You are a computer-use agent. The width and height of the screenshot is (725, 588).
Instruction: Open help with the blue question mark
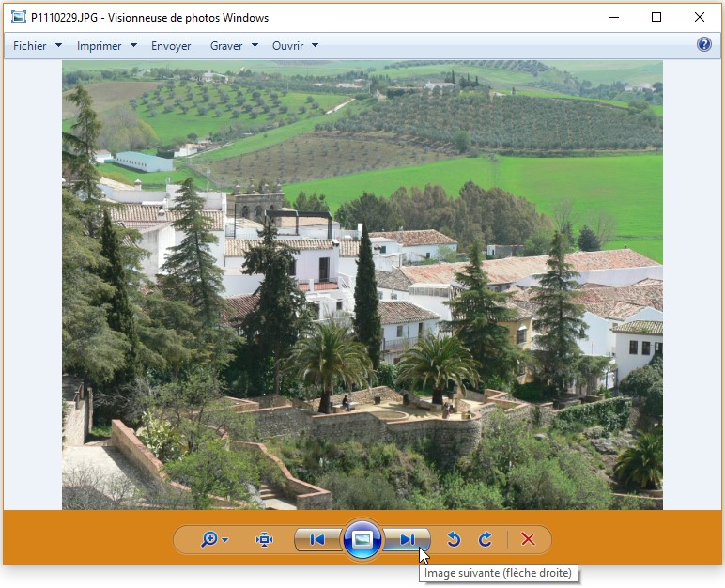point(703,44)
